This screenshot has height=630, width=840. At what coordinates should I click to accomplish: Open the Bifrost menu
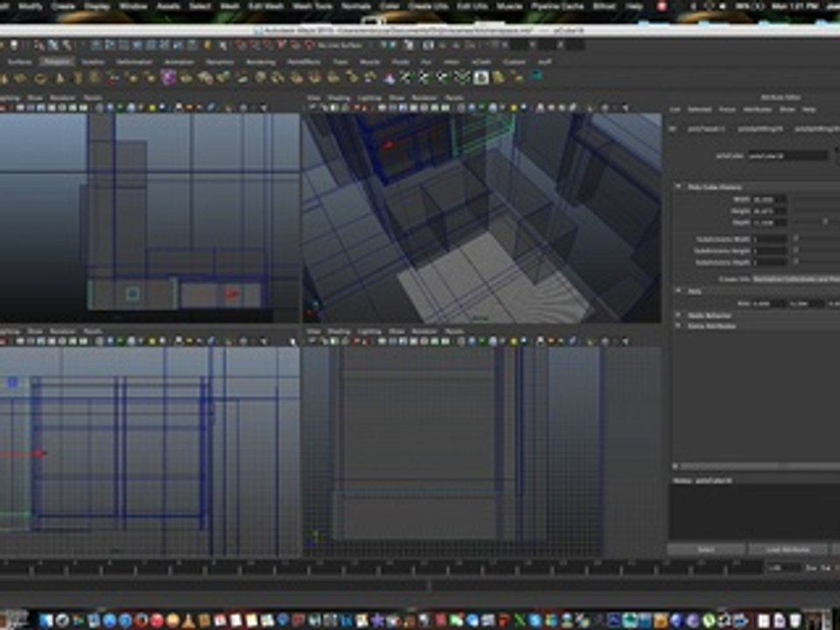[x=605, y=6]
